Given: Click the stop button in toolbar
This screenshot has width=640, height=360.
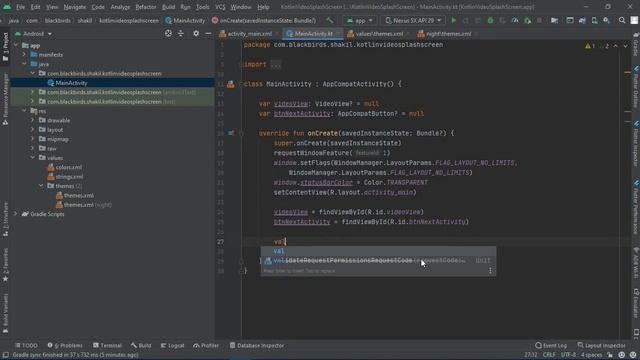Looking at the screenshot, I should click(539, 20).
